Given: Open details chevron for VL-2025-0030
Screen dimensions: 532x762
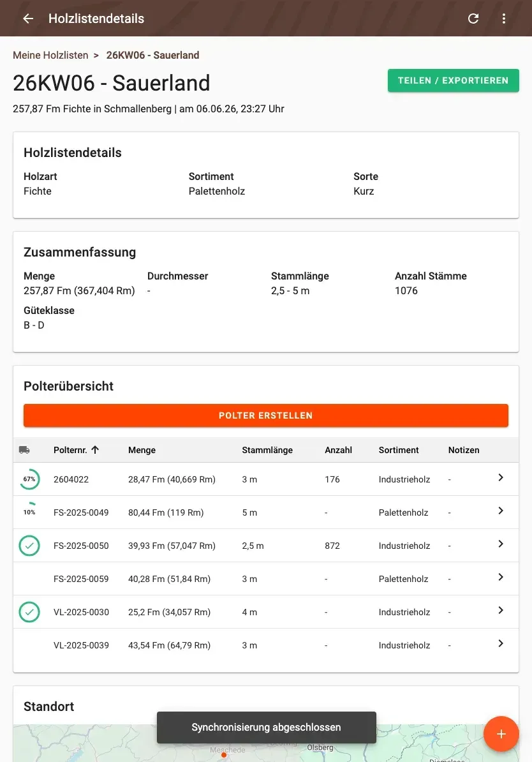Looking at the screenshot, I should pos(500,610).
